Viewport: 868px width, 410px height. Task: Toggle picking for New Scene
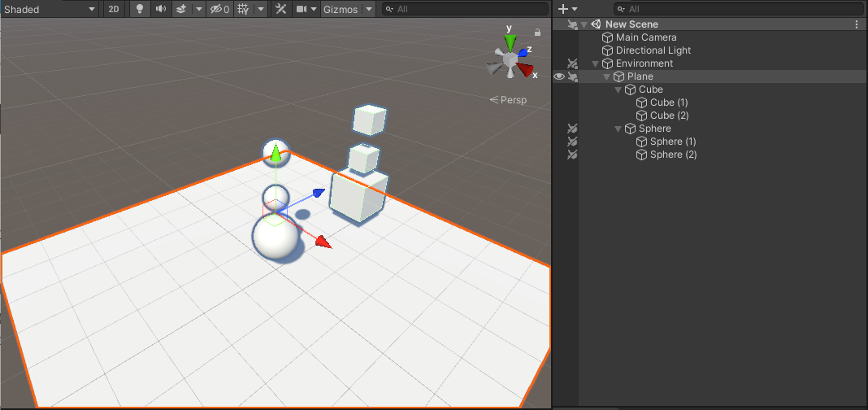[x=572, y=24]
